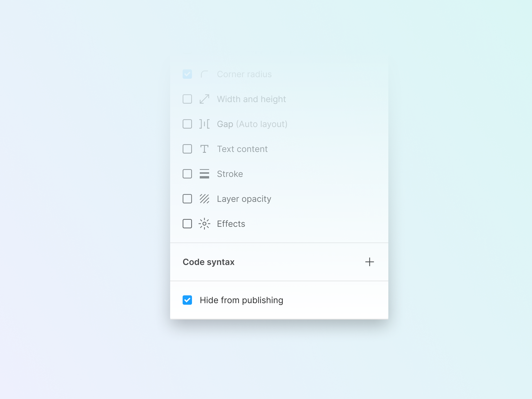Expand the Code syntax section
The image size is (532, 399).
(370, 262)
